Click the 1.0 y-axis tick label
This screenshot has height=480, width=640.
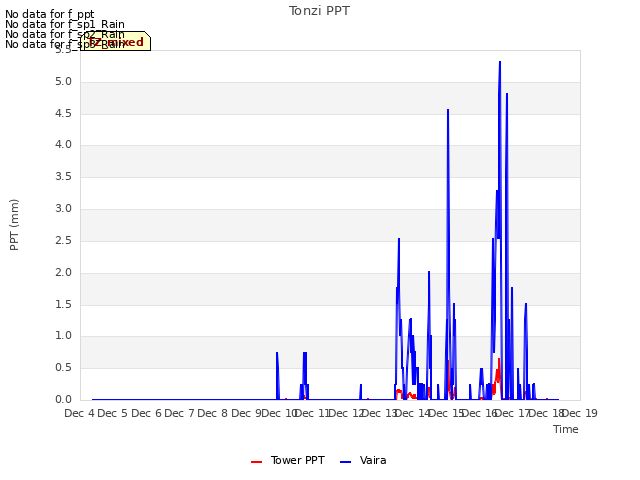click(x=63, y=336)
